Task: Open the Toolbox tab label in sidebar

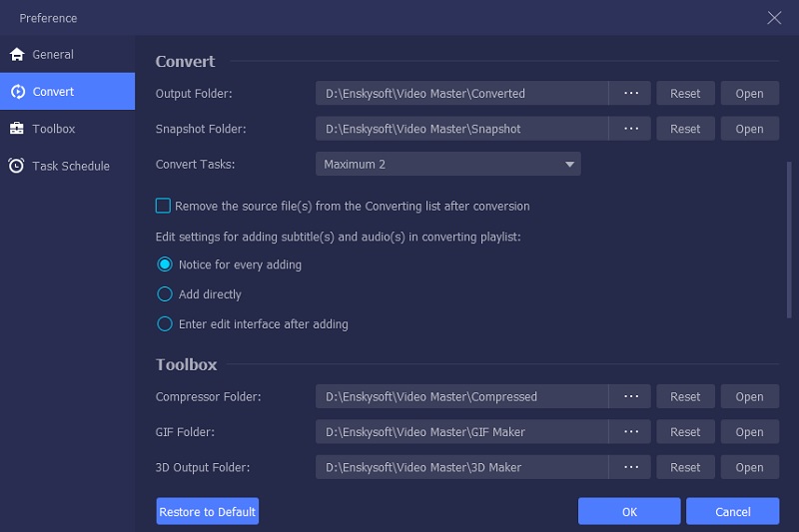Action: (54, 129)
